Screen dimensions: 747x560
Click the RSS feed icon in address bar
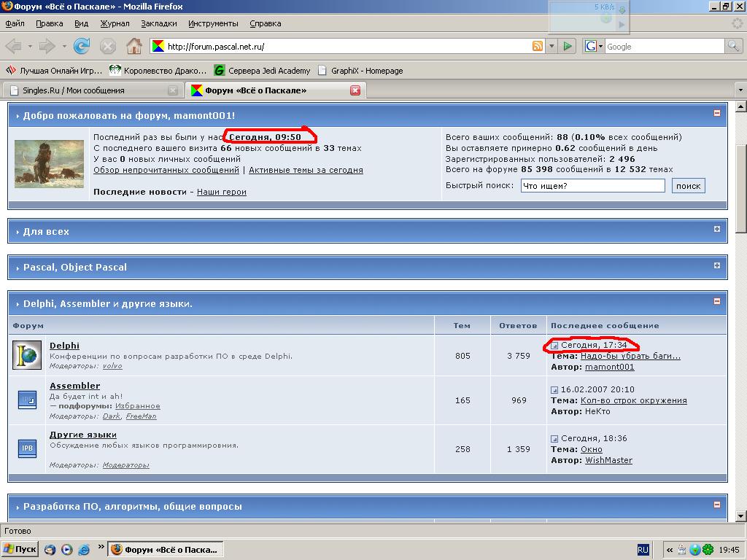[x=537, y=47]
